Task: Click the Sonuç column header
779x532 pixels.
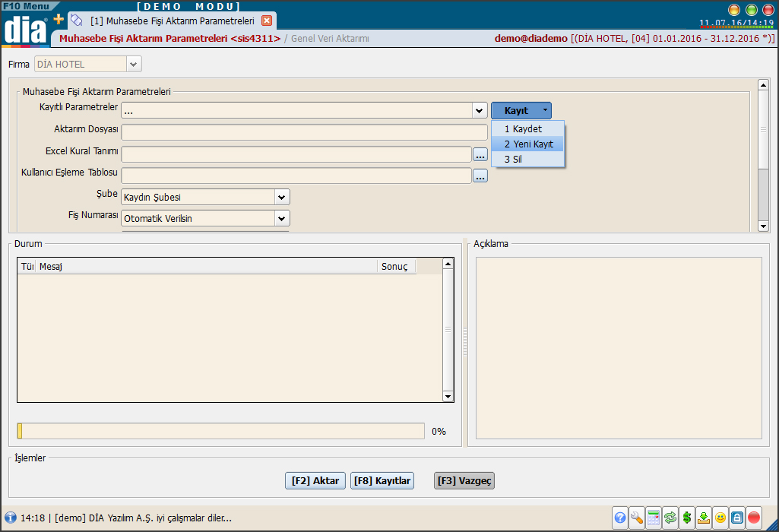Action: coord(396,266)
